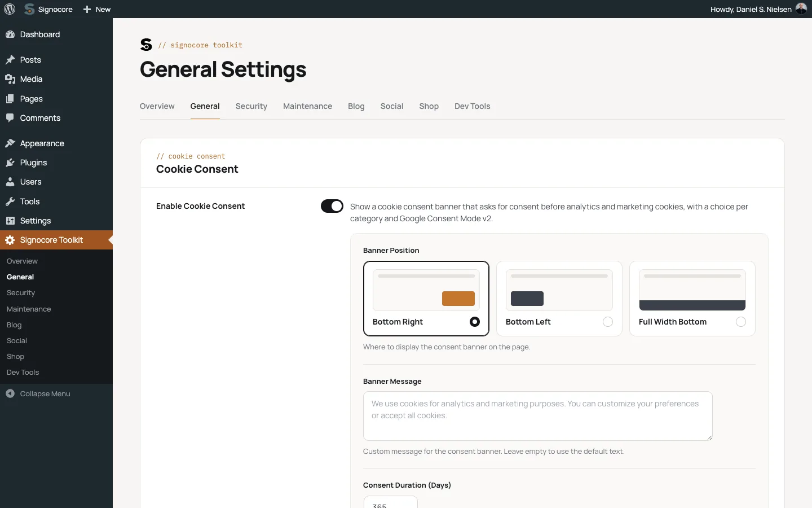The image size is (812, 508).
Task: Click the Signocore S logo above heading
Action: [x=146, y=45]
